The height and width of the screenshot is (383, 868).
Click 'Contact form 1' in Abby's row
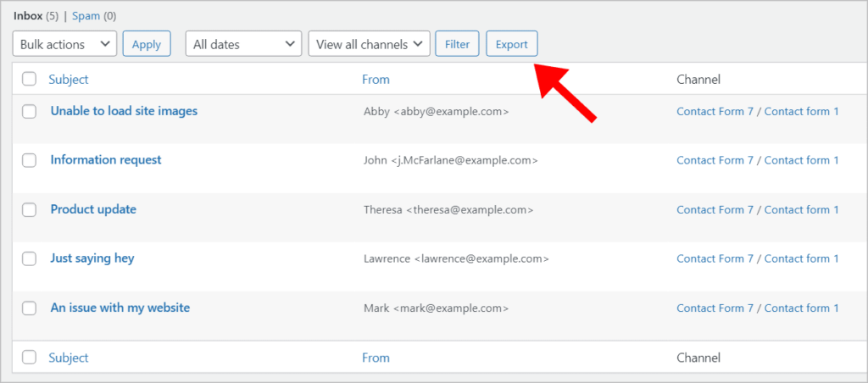(802, 111)
